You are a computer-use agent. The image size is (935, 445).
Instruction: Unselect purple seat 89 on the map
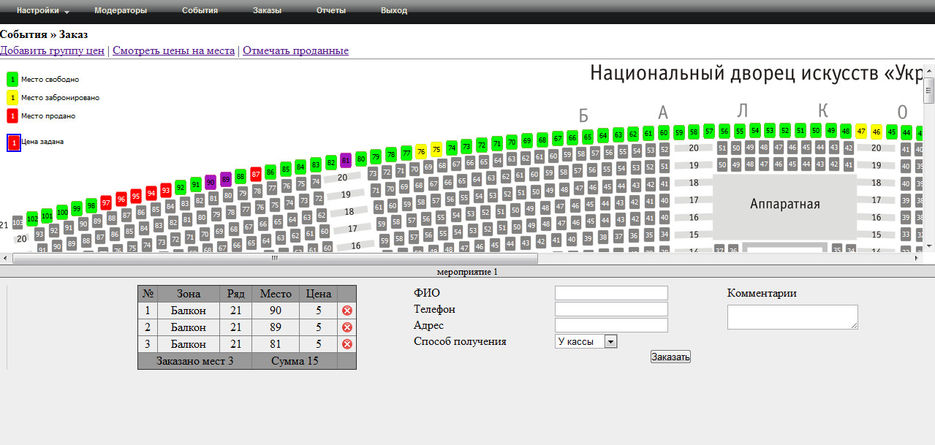[x=226, y=179]
